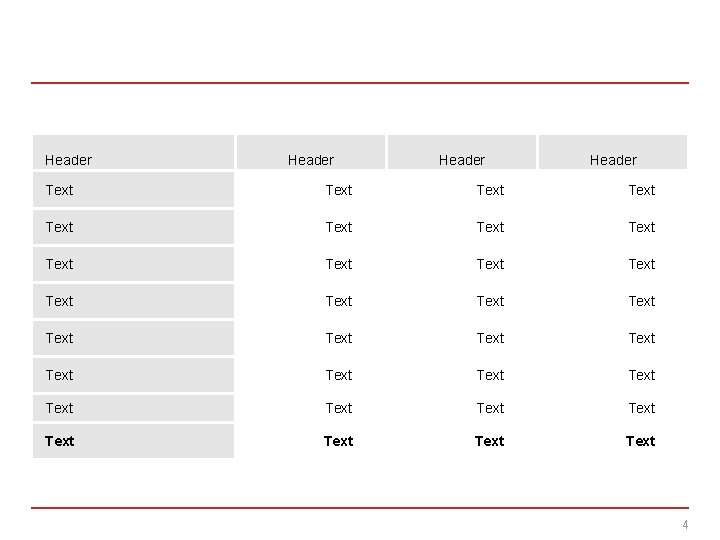The image size is (720, 540).
Task: Click last-column Text just above the bold row
Action: [641, 408]
